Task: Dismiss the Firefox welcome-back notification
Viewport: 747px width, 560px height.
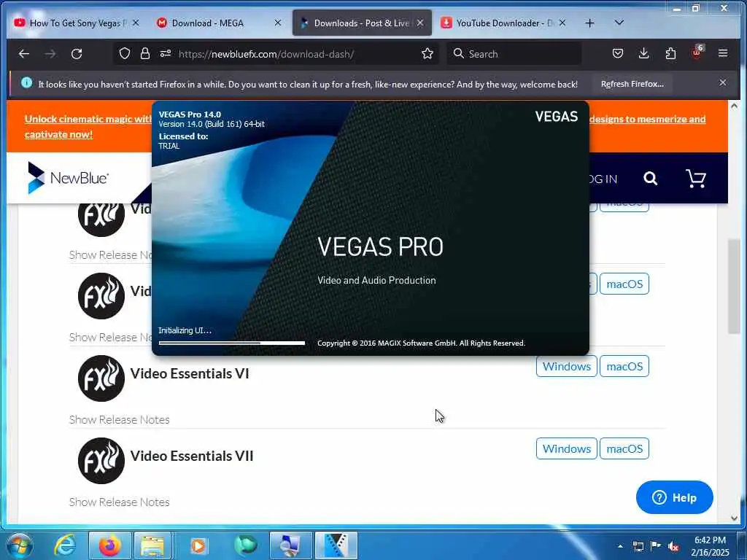Action: (723, 83)
